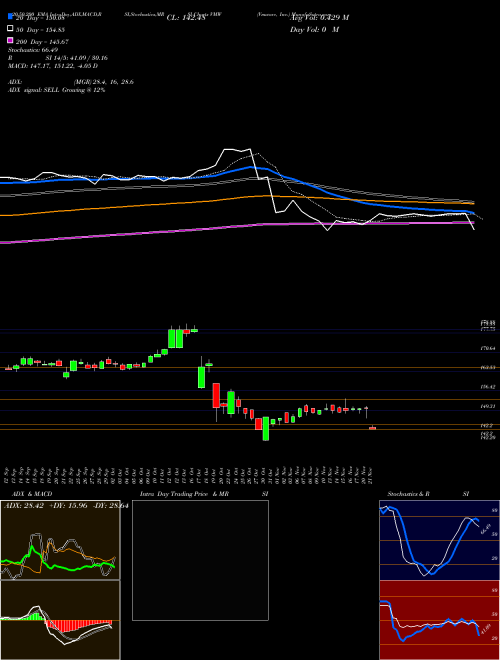Click the white 50 Day legend swatch

point(10,29)
